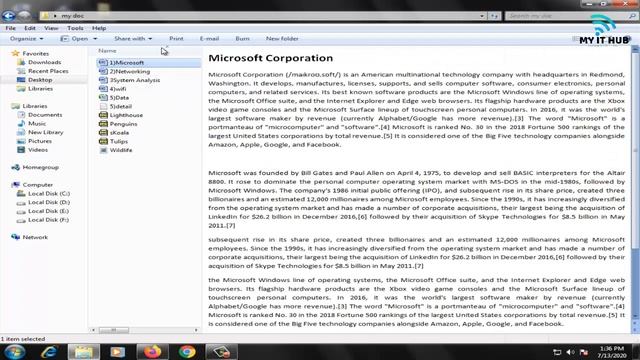Click the refresh button by address bar
640x360 pixels.
494,16
